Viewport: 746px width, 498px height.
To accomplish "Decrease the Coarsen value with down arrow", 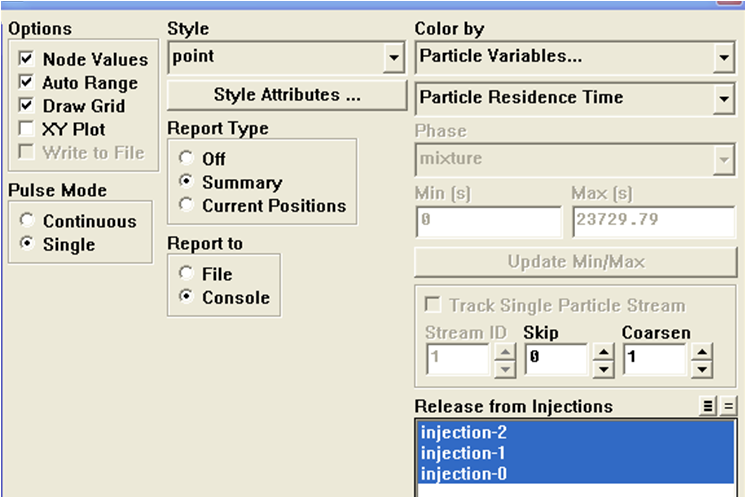I will click(x=700, y=368).
